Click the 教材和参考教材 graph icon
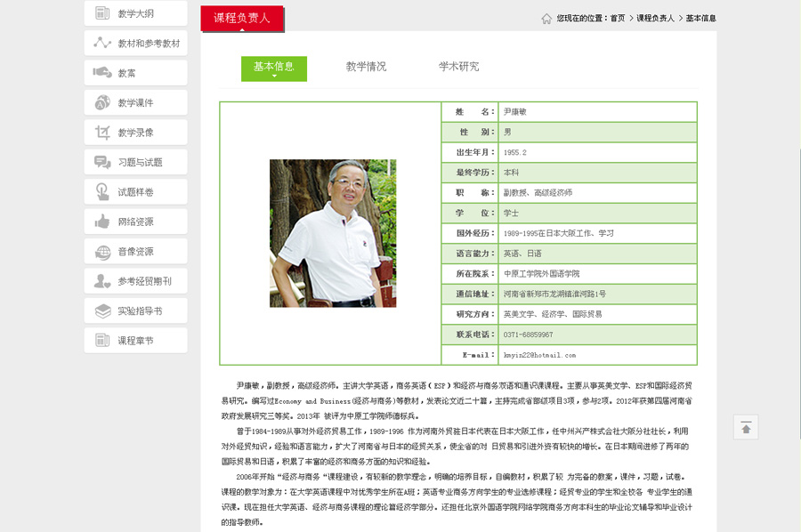The height and width of the screenshot is (532, 801). pos(102,43)
